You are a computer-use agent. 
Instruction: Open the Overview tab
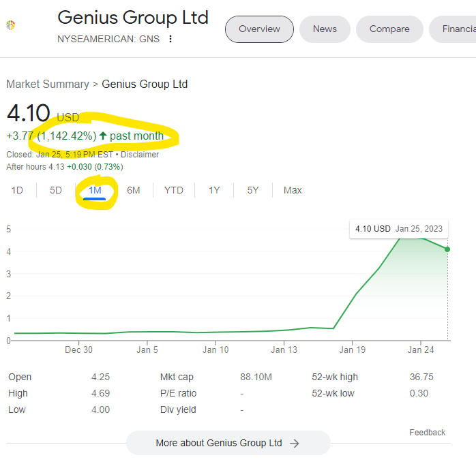tap(259, 29)
